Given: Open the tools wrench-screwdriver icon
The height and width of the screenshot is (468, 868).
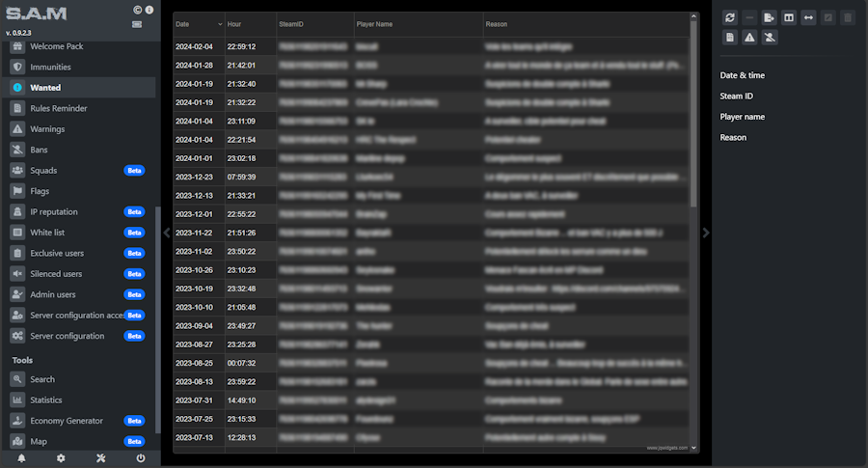Looking at the screenshot, I should click(x=100, y=458).
